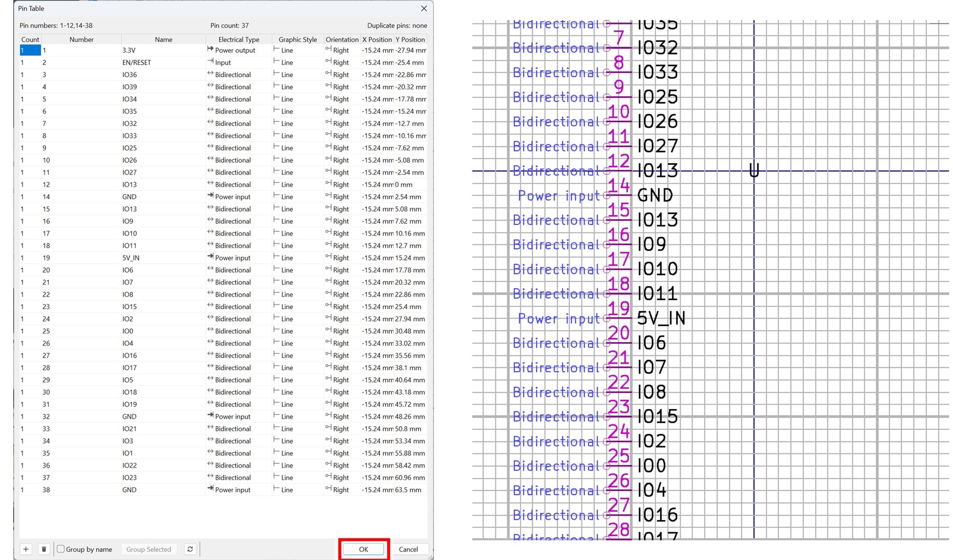Click the Electrical Type column header
The width and height of the screenshot is (953, 560).
pos(238,40)
